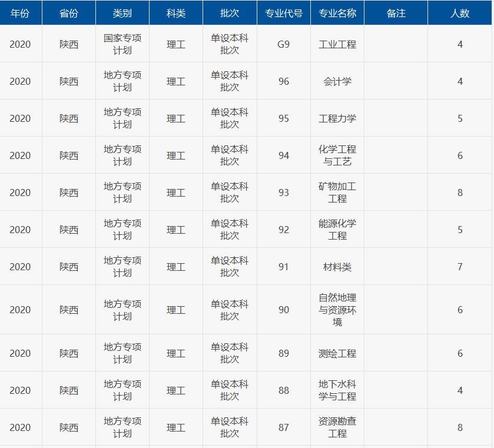Select the 材料类 major cell

(x=337, y=267)
